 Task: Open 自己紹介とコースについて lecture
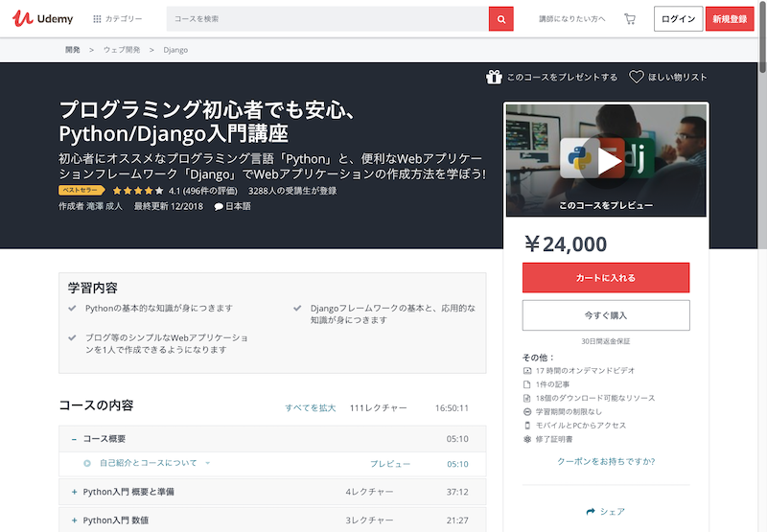pyautogui.click(x=149, y=463)
